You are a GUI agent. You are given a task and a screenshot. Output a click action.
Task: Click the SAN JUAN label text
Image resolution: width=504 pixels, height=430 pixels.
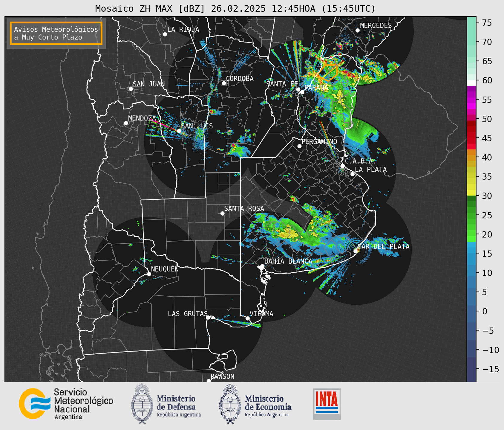click(x=149, y=84)
